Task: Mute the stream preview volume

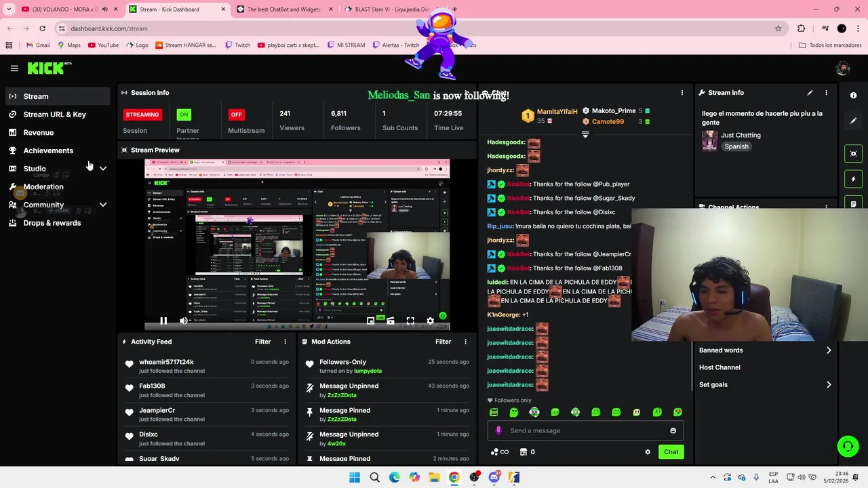Action: [x=183, y=321]
